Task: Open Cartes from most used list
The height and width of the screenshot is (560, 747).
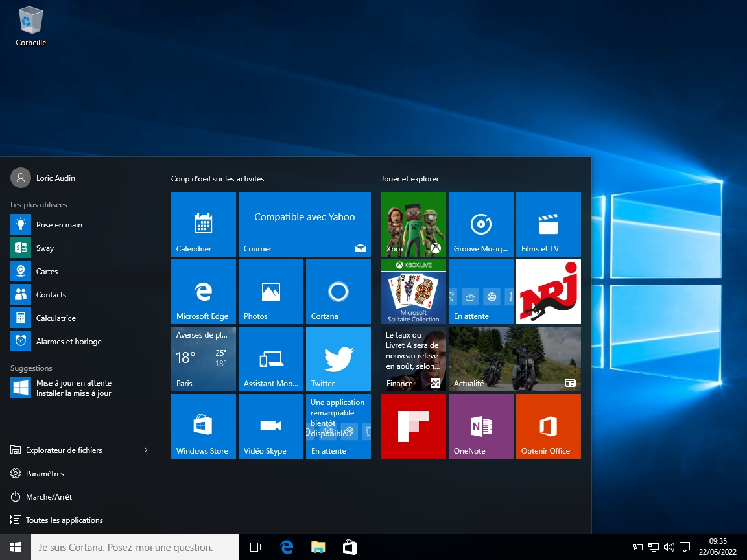Action: click(81, 271)
